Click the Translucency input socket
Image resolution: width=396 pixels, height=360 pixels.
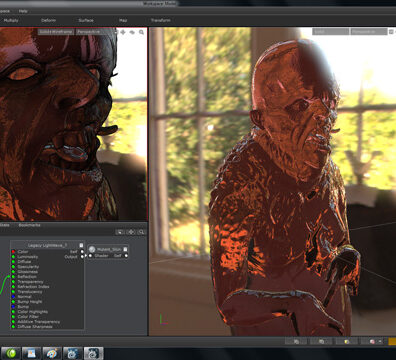coord(13,292)
